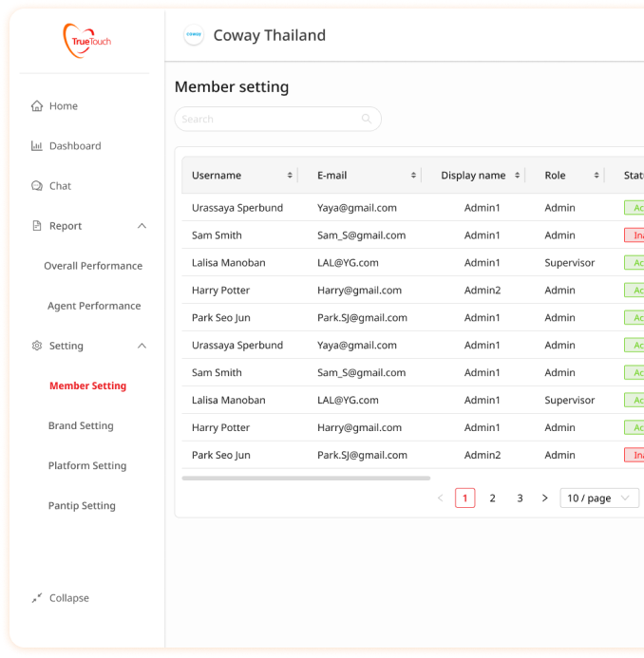The height and width of the screenshot is (658, 644).
Task: Open the 10 / page dropdown
Action: coord(599,498)
